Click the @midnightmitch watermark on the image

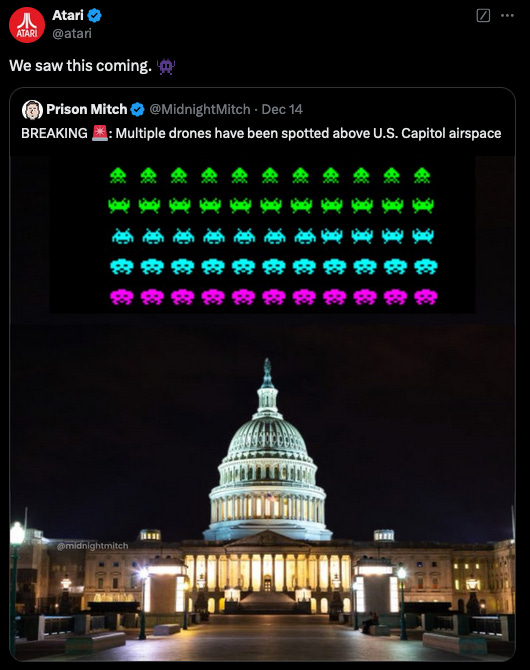pos(92,546)
